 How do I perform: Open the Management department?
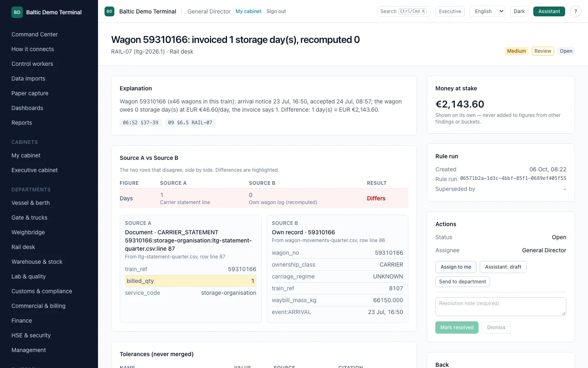[29, 350]
